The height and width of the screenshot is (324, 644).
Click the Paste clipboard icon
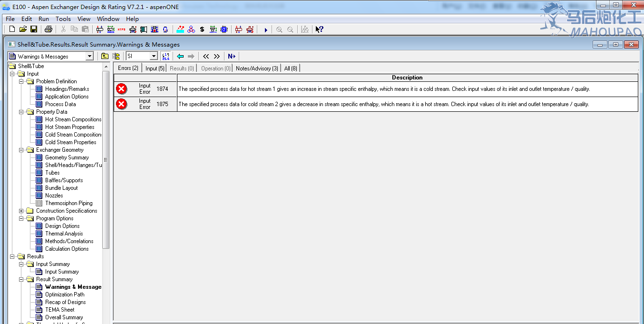86,29
